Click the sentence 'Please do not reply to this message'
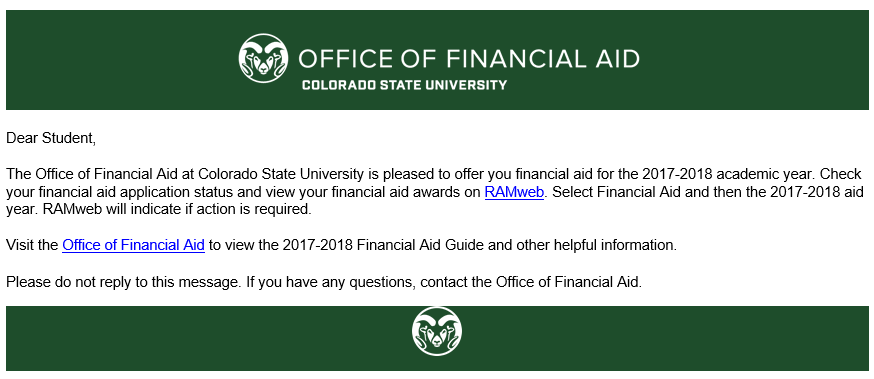874x379 pixels. pyautogui.click(x=122, y=282)
